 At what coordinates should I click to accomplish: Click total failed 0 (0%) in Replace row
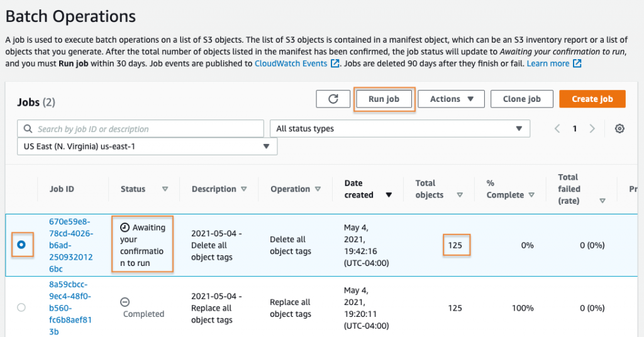(x=592, y=308)
